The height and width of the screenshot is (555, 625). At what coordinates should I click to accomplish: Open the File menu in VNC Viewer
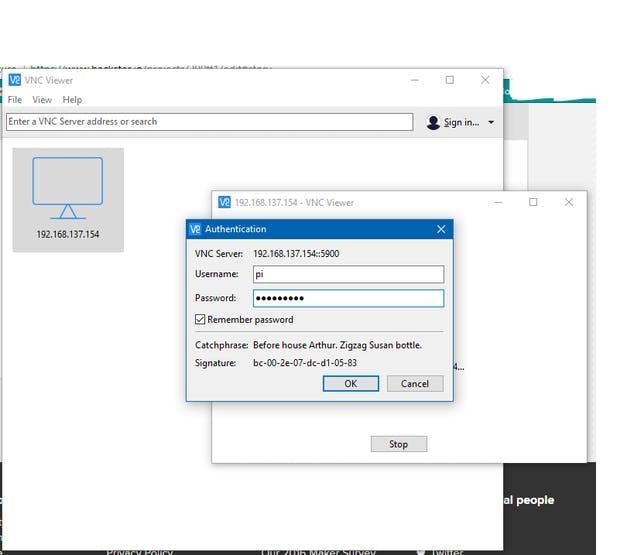tap(15, 100)
